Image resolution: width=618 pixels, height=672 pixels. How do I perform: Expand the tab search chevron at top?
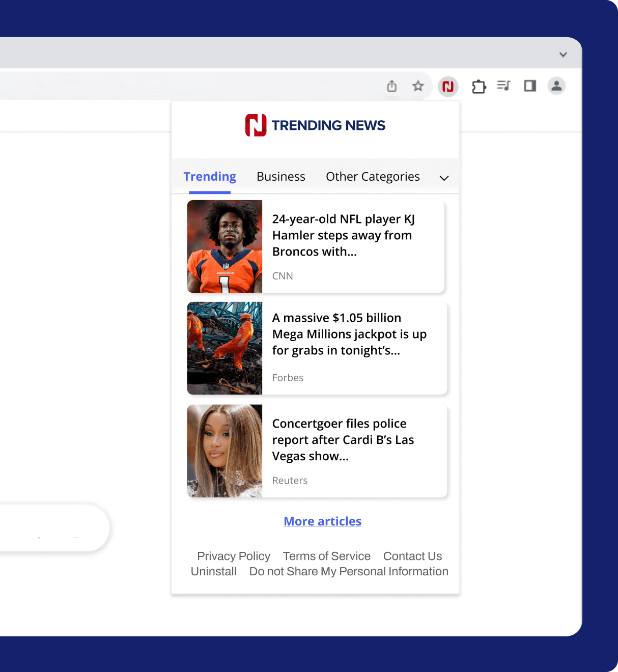tap(563, 54)
